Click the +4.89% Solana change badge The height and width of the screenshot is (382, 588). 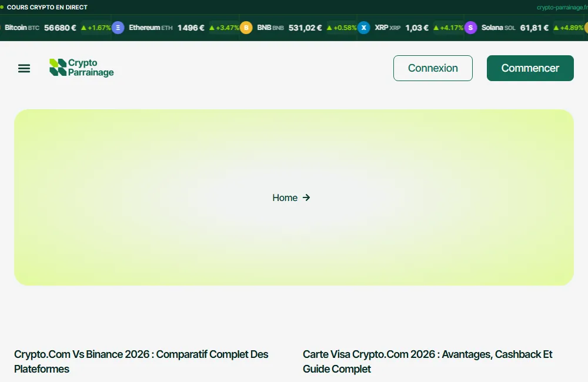click(x=569, y=28)
